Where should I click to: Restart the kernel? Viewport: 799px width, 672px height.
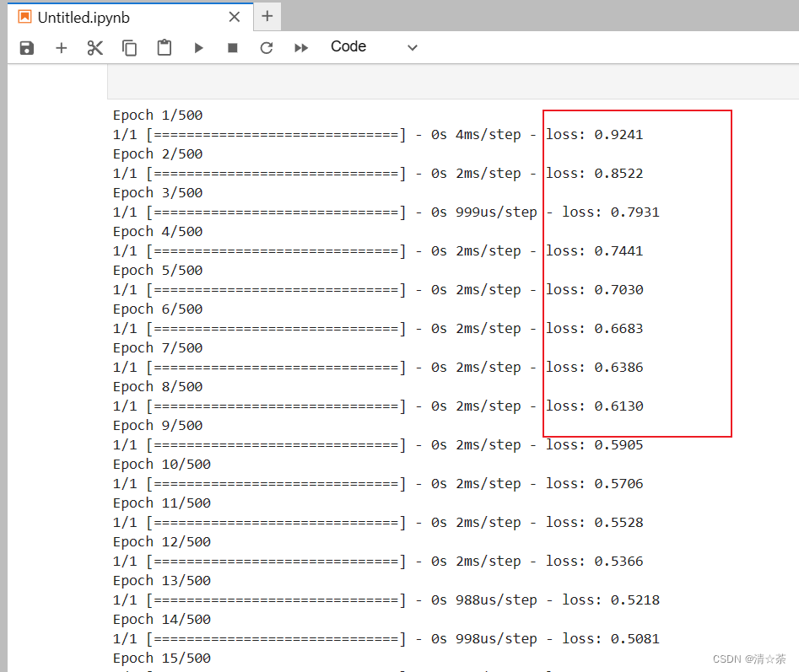point(266,47)
